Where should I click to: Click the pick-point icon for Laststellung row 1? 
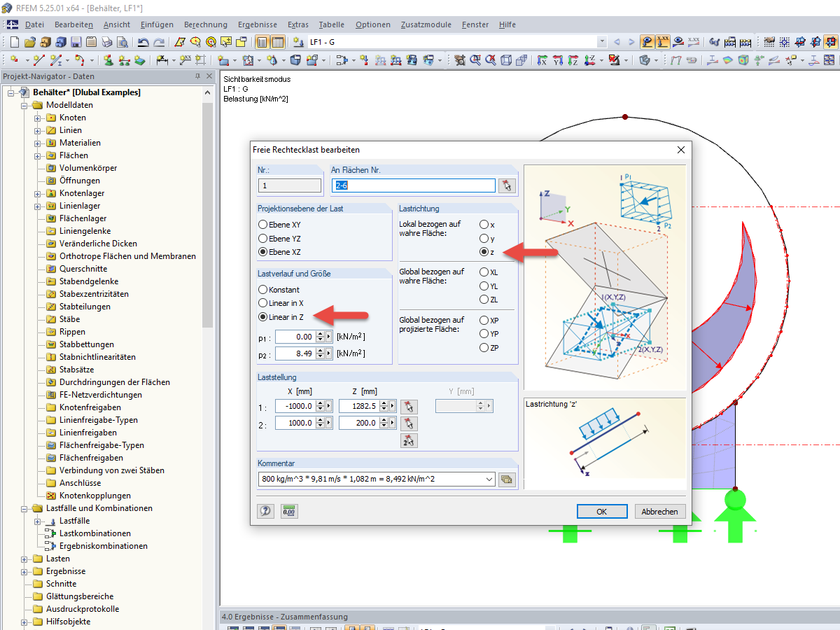coord(410,406)
